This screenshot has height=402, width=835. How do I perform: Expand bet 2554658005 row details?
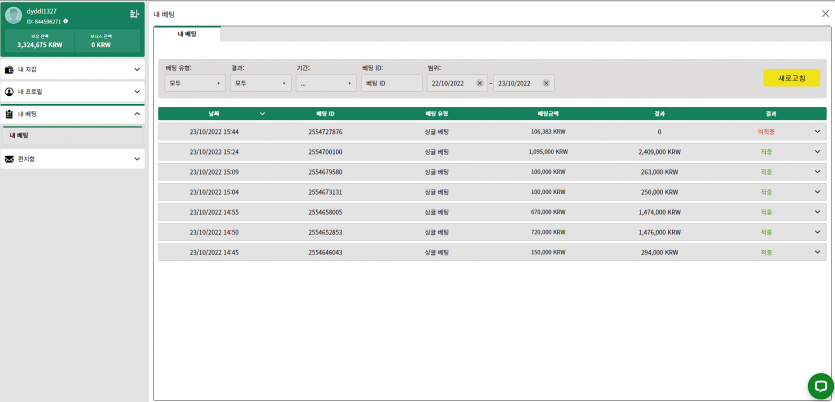pyautogui.click(x=817, y=212)
